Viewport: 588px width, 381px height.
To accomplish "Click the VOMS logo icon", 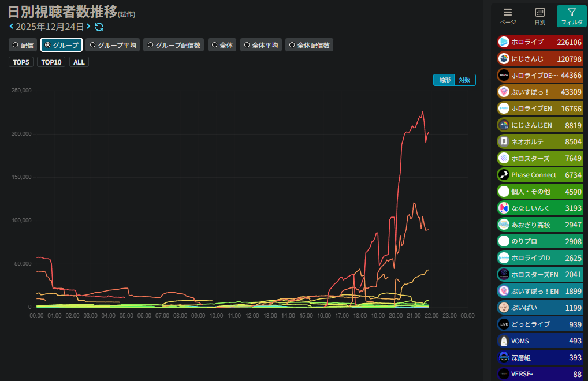I will tap(504, 341).
